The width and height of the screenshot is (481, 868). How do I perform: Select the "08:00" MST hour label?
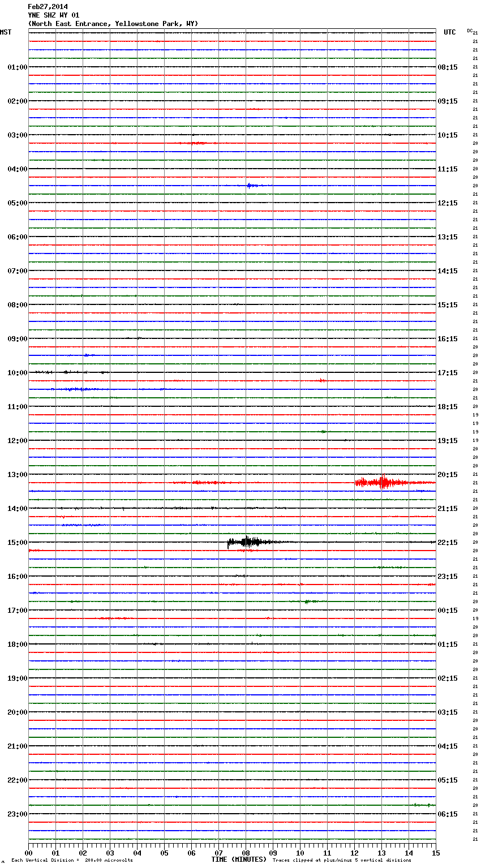point(18,305)
